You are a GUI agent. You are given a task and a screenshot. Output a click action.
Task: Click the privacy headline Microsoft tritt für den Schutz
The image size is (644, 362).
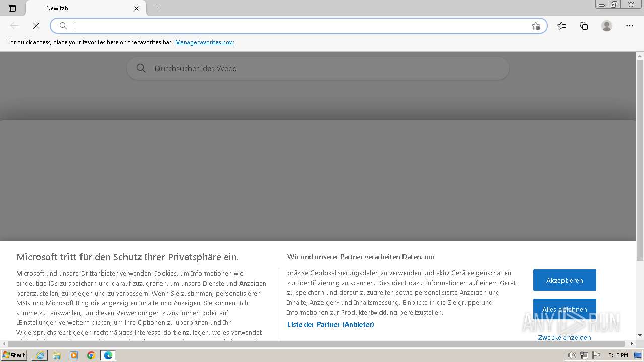tap(128, 257)
